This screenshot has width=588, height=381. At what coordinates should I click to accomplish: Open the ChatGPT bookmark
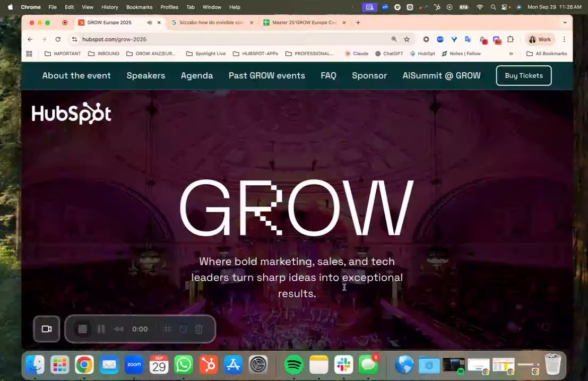(389, 54)
